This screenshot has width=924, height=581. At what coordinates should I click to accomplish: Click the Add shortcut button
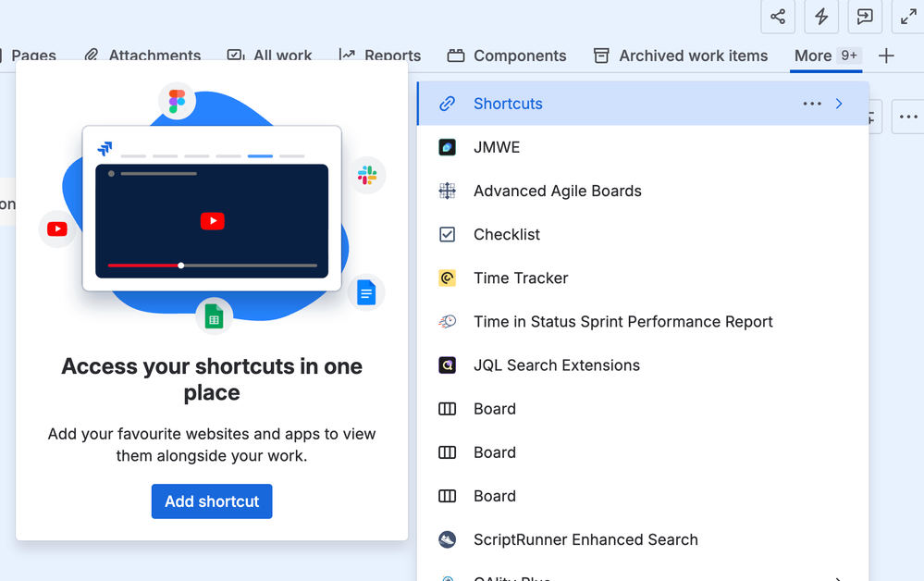pos(212,501)
